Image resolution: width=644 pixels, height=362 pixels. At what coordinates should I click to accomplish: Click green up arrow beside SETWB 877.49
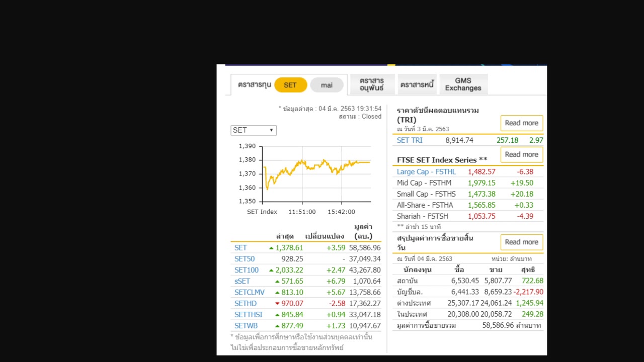click(x=277, y=325)
